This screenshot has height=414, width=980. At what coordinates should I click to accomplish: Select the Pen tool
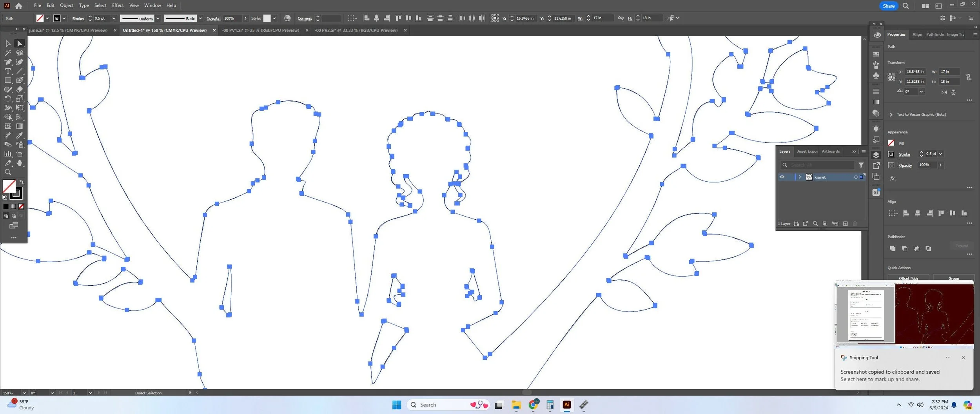click(8, 62)
